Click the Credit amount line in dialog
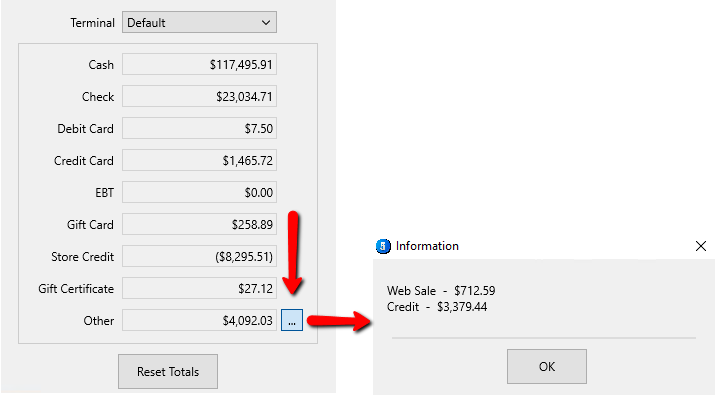727x399 pixels. coord(437,307)
